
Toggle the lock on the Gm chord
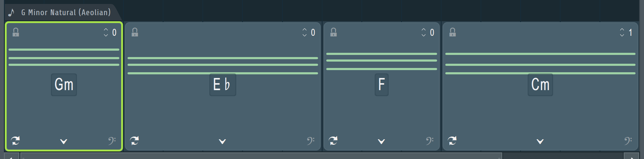[16, 32]
